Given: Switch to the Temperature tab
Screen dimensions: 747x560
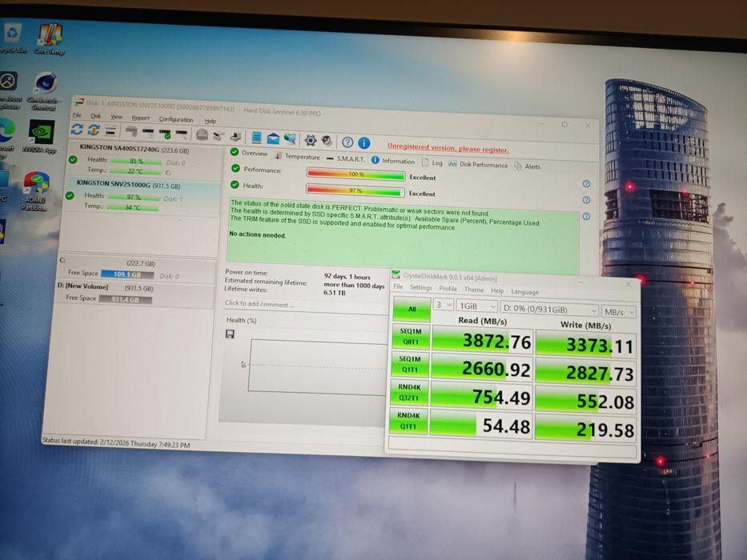Looking at the screenshot, I should [x=297, y=156].
